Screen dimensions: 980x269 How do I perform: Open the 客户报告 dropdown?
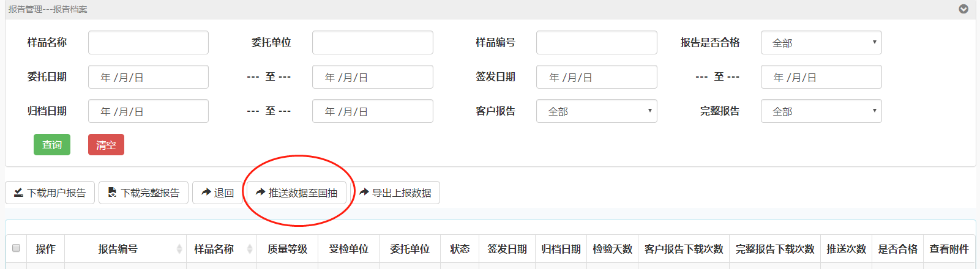tap(596, 111)
